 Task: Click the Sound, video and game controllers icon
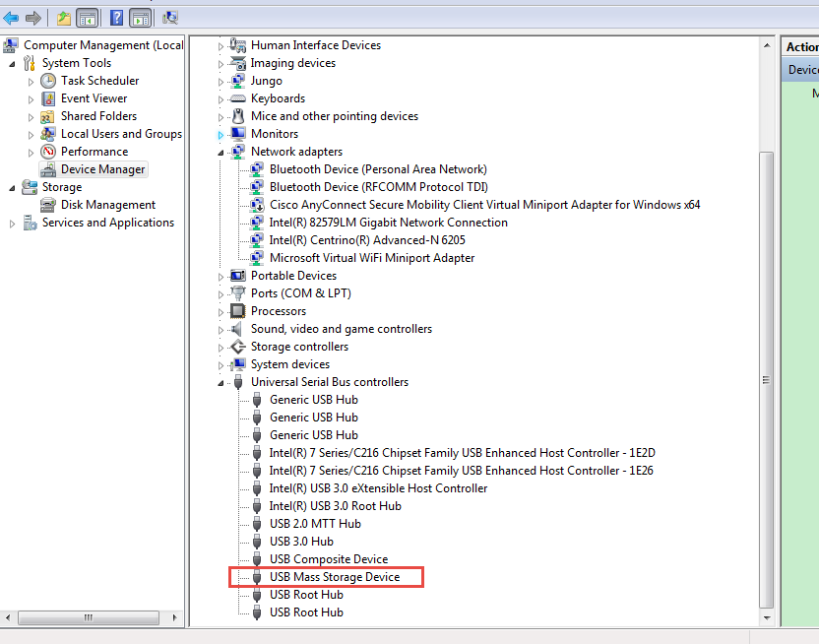[237, 329]
